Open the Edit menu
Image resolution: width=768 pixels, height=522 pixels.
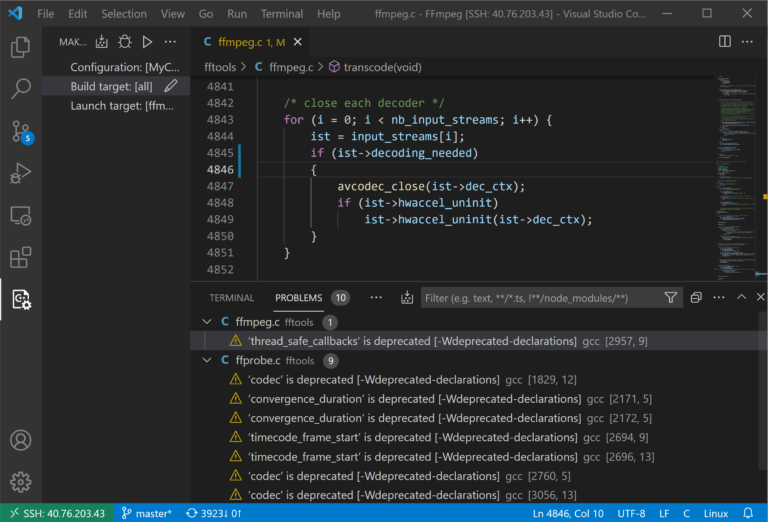[x=77, y=14]
